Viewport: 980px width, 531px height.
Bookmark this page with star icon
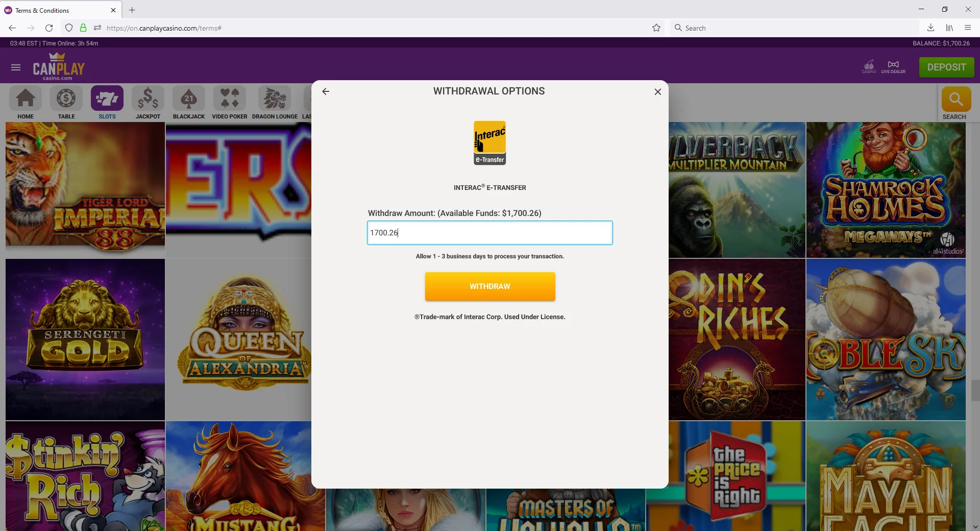(x=656, y=28)
